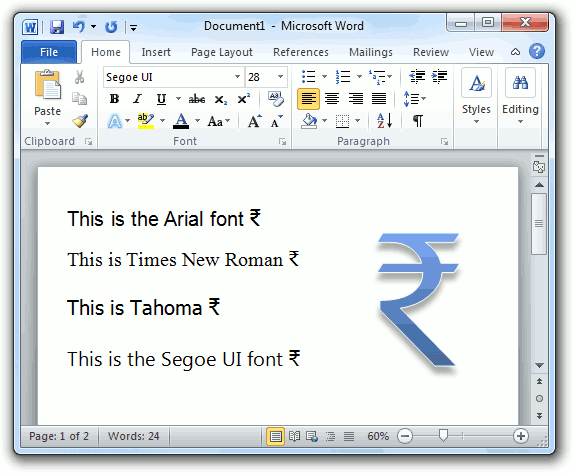The image size is (574, 474).
Task: Apply the yellow text highlight color
Action: [146, 121]
